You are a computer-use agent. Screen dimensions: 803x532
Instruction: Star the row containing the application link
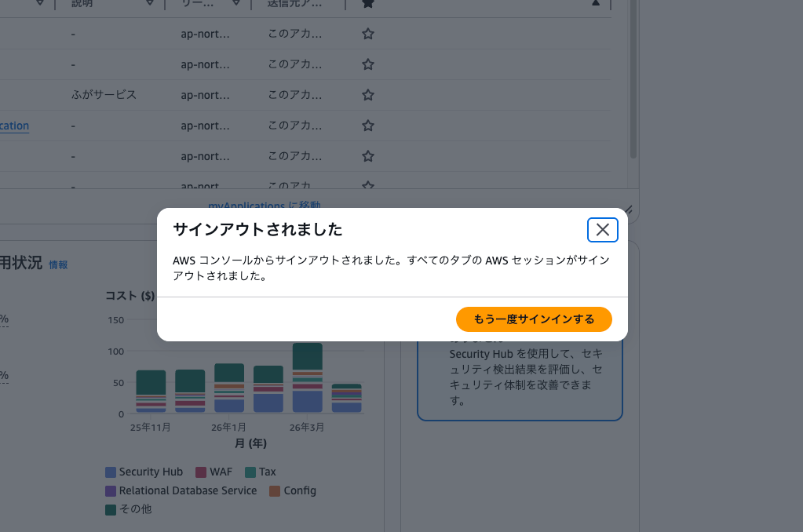click(367, 126)
